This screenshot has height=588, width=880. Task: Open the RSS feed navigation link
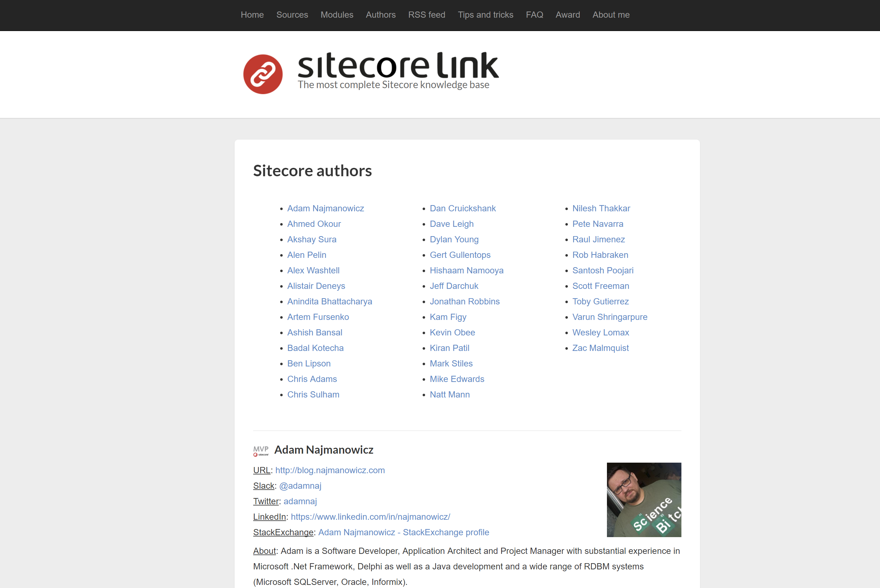pyautogui.click(x=426, y=15)
